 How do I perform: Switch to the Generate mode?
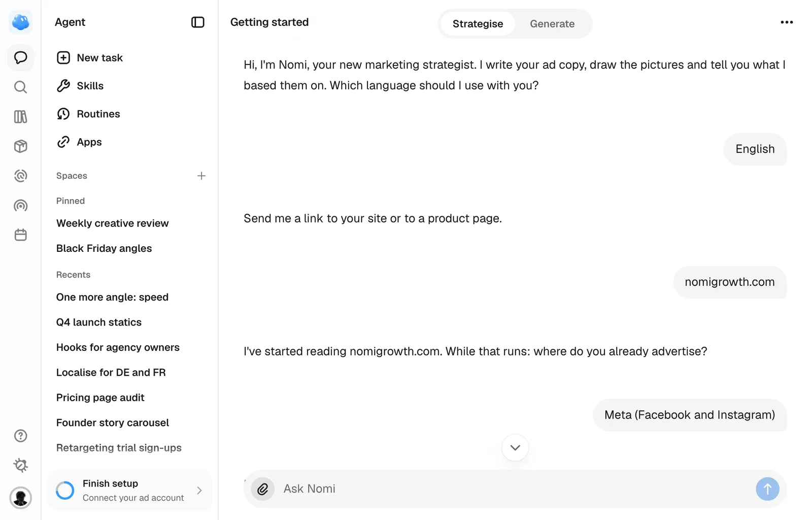(x=552, y=24)
